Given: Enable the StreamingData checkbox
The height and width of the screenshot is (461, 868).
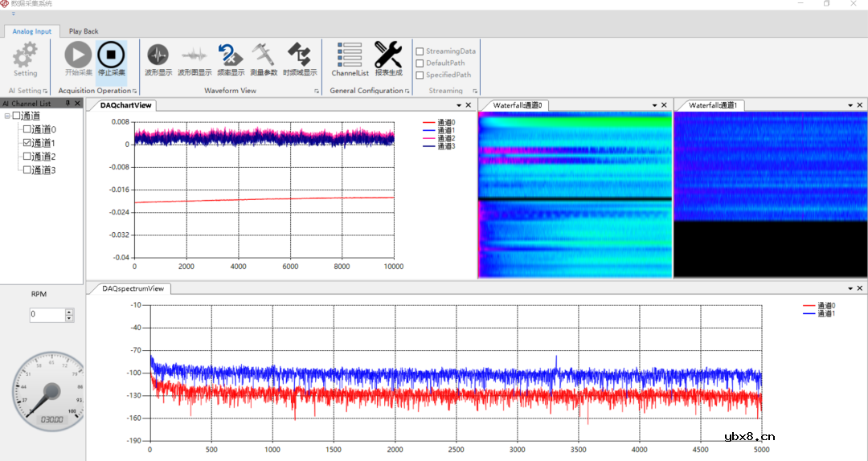Looking at the screenshot, I should pyautogui.click(x=420, y=51).
